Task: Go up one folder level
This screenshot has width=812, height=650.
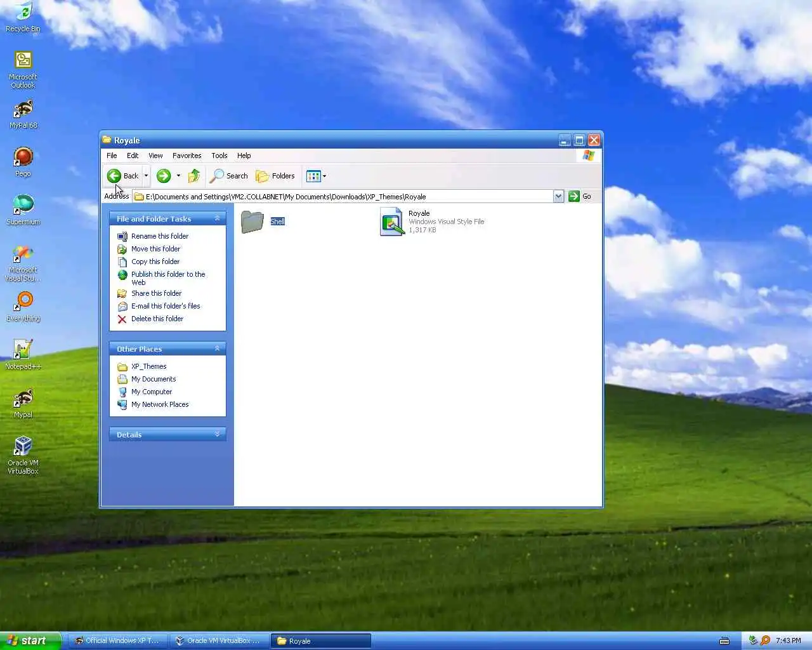Action: pyautogui.click(x=194, y=176)
